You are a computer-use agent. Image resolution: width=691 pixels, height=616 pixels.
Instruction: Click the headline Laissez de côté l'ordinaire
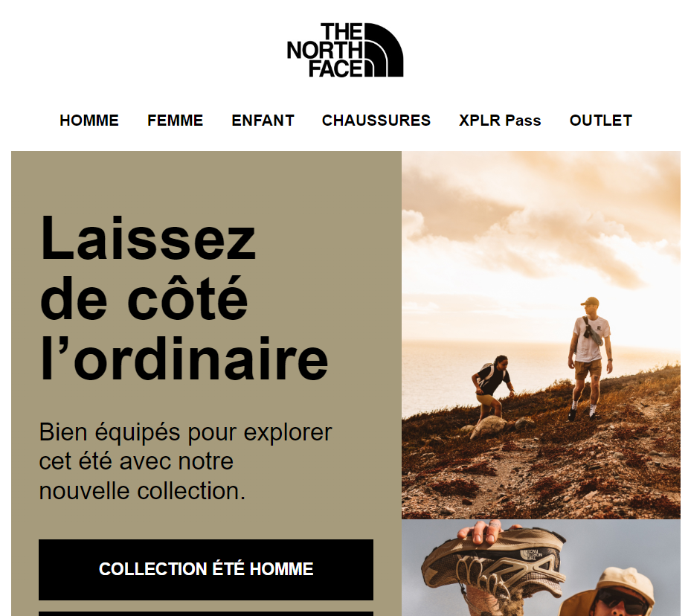coord(184,298)
